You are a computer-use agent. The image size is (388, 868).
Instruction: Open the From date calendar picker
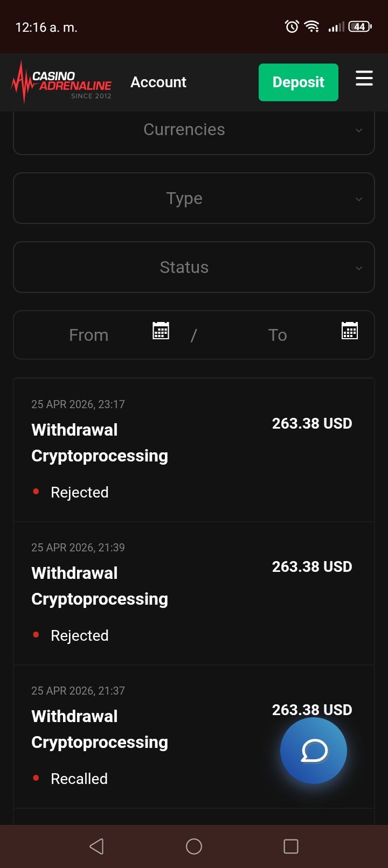[x=161, y=331]
